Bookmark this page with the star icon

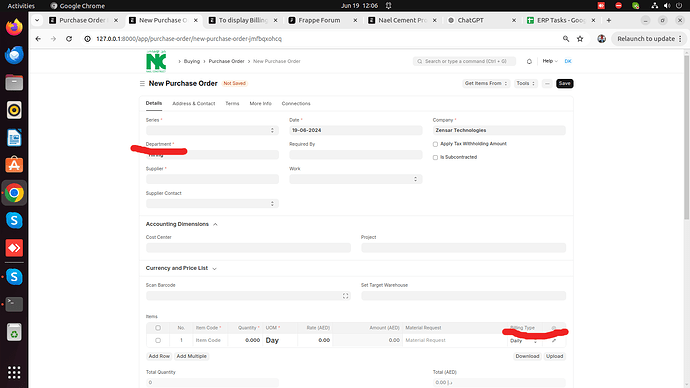coord(580,39)
